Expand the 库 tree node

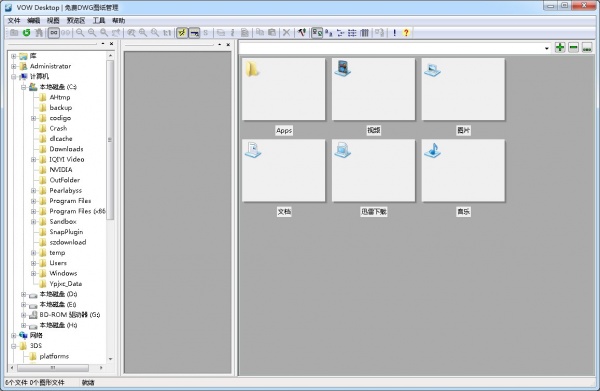point(14,56)
